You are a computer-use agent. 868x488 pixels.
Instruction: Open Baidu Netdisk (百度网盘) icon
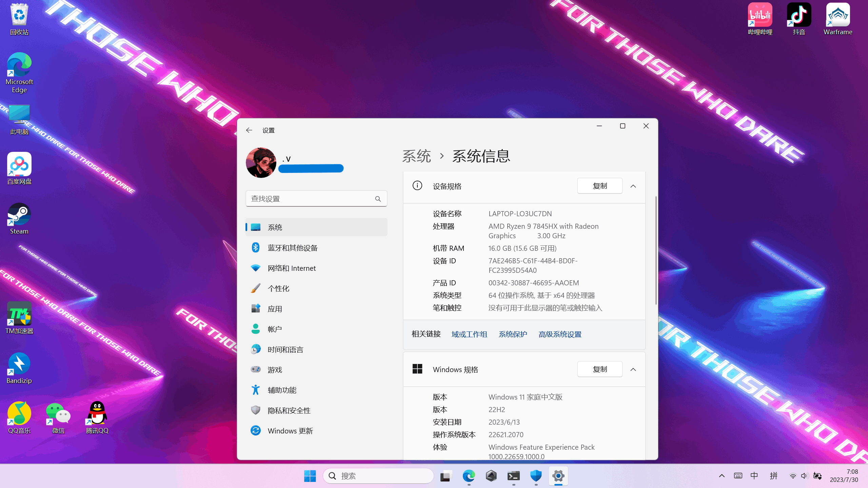(19, 168)
